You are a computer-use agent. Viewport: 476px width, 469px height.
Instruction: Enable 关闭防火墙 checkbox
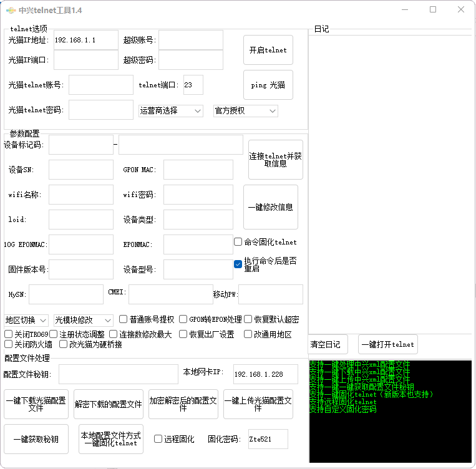pyautogui.click(x=9, y=344)
